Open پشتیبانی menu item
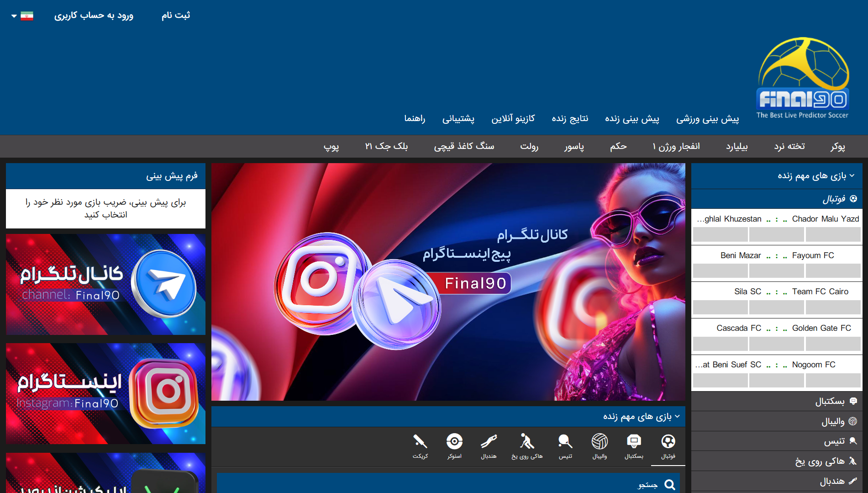Screen dimensions: 868x493 (x=458, y=119)
